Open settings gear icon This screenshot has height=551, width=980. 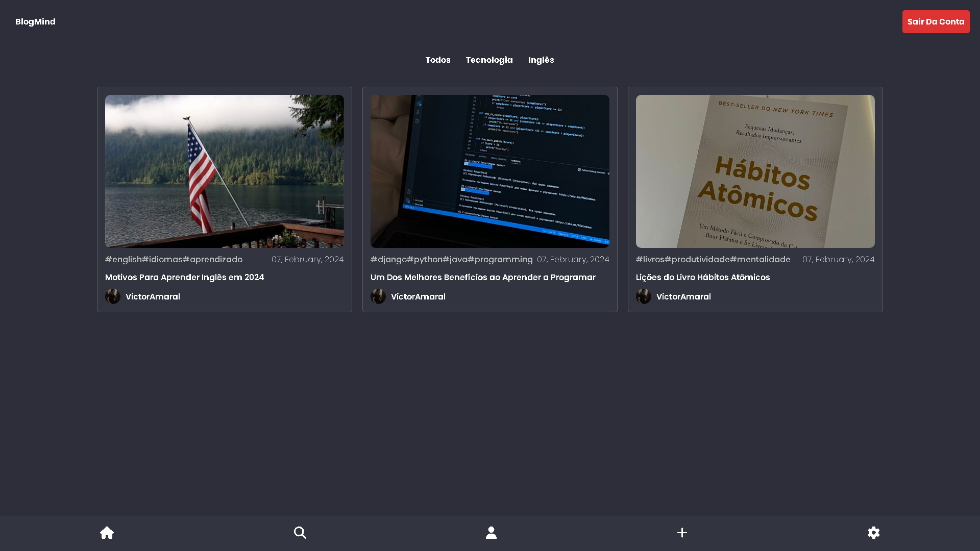[x=874, y=533]
